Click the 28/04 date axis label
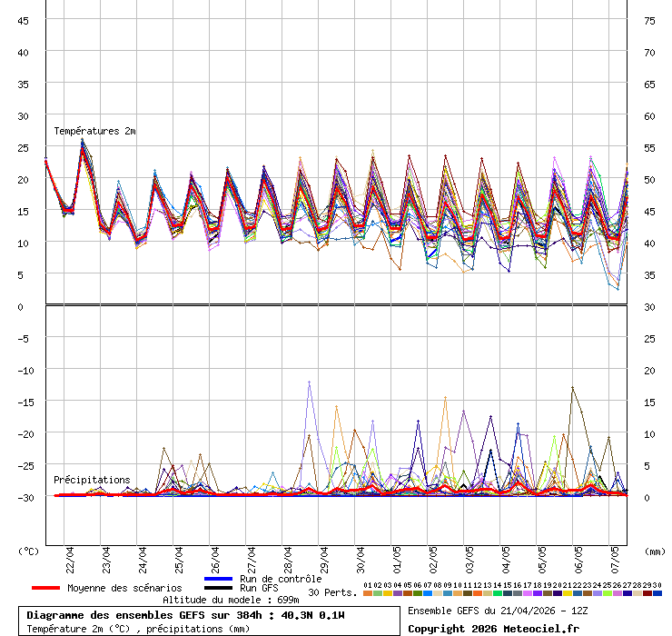The image size is (672, 636). point(288,556)
